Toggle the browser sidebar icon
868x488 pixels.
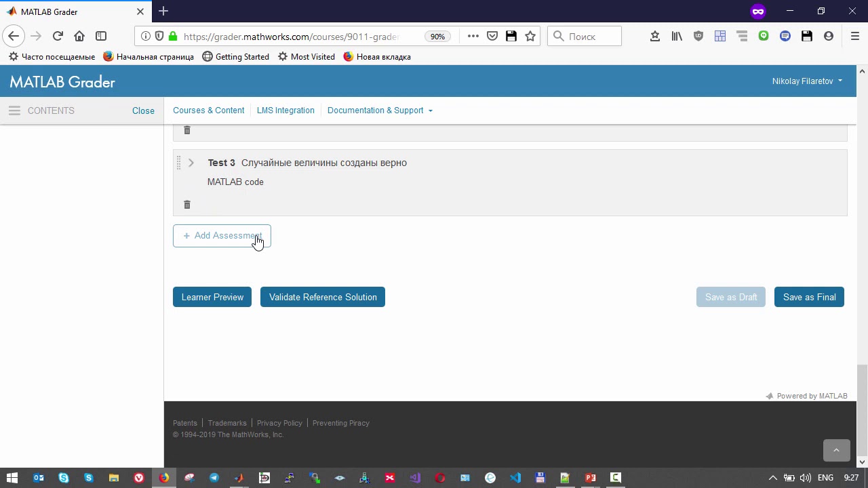[x=101, y=36]
